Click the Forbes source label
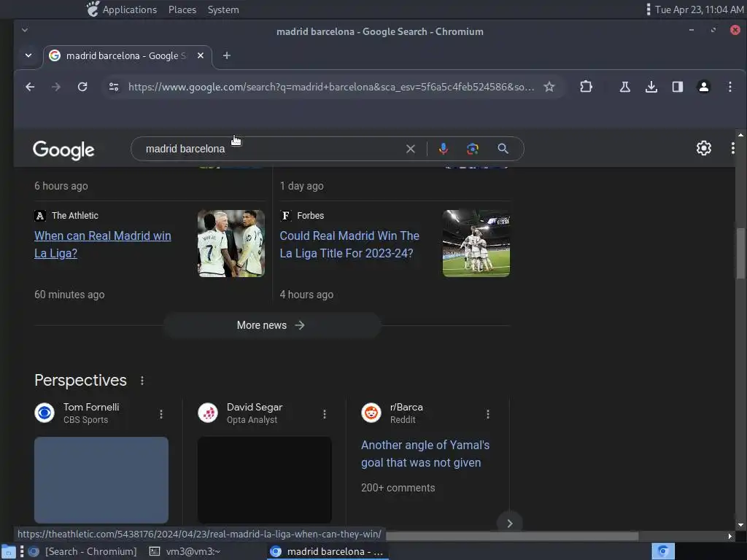Image resolution: width=747 pixels, height=560 pixels. [310, 216]
